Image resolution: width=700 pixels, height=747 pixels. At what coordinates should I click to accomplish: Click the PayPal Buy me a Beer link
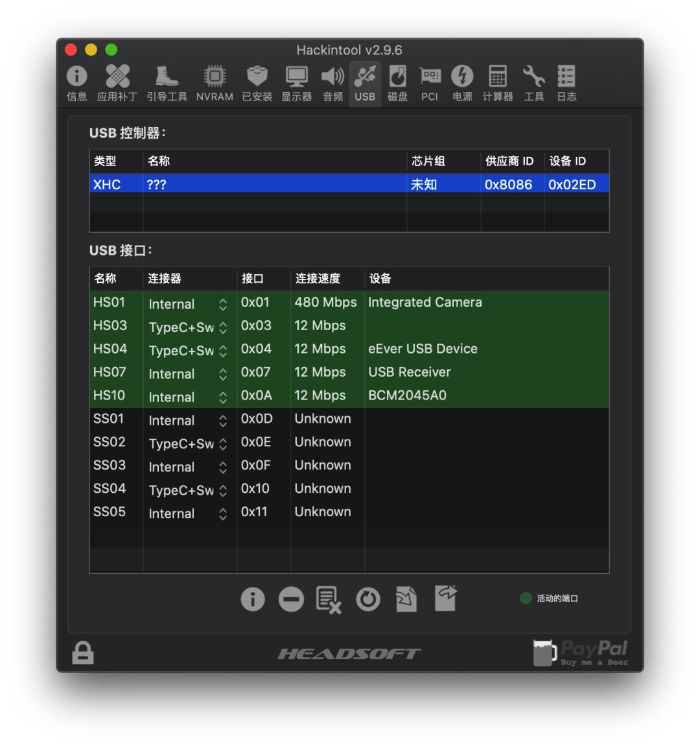581,653
